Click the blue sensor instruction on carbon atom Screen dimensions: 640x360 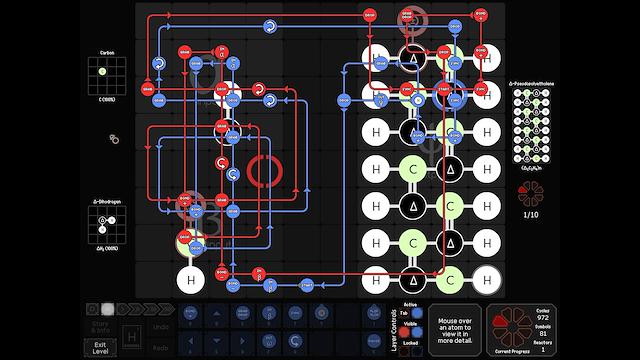(418, 100)
